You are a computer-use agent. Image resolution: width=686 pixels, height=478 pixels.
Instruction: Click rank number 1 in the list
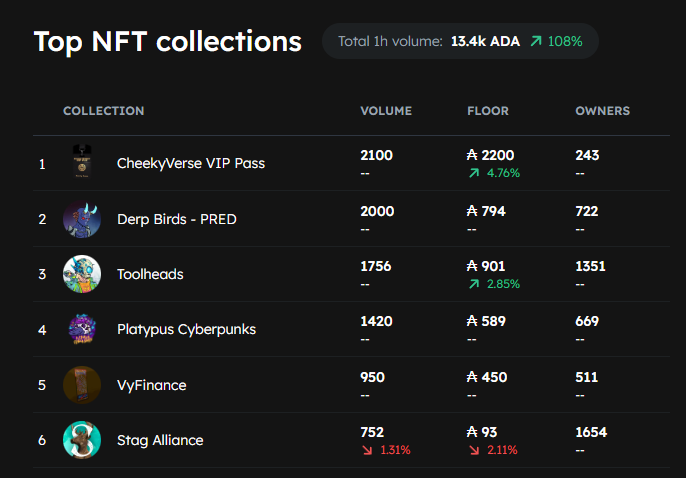(x=42, y=164)
